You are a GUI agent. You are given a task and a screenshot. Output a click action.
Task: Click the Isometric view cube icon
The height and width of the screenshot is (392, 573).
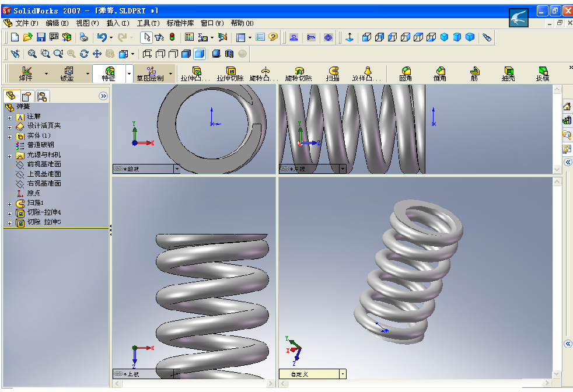pos(444,37)
